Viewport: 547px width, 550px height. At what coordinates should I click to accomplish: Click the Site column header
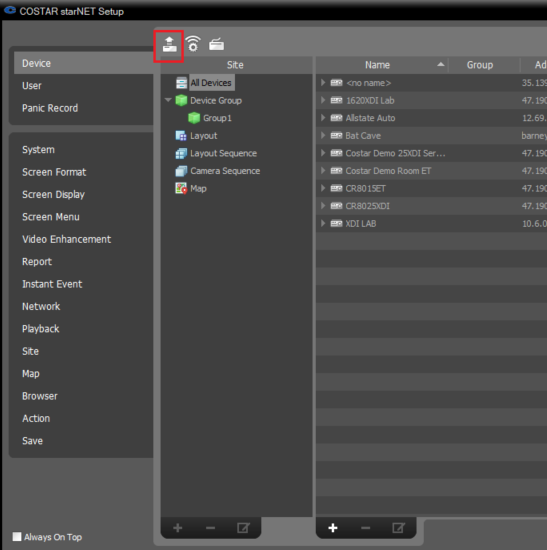(236, 65)
